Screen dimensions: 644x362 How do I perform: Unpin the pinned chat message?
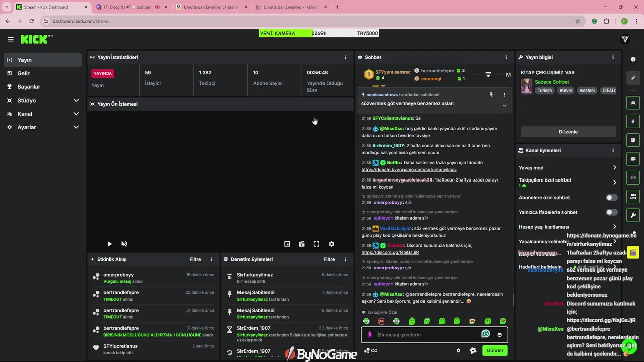491,95
